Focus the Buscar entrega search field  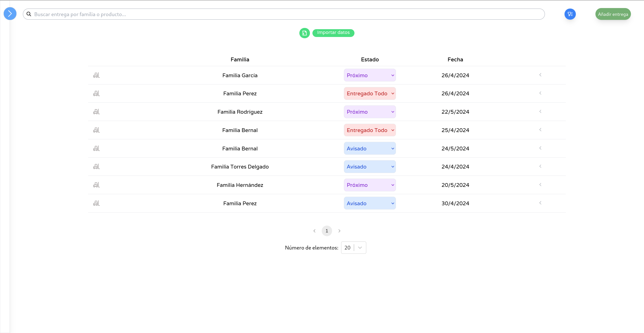coord(287,14)
